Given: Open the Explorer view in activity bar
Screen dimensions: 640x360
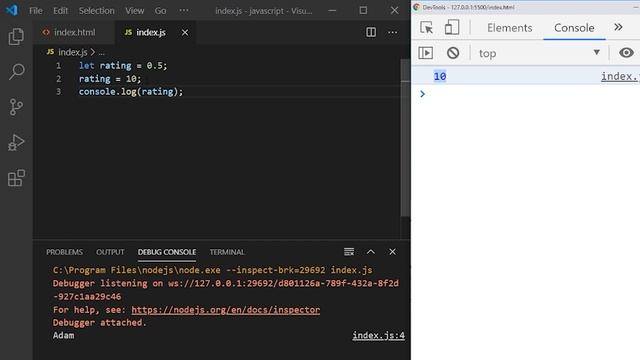Looking at the screenshot, I should 16,37.
